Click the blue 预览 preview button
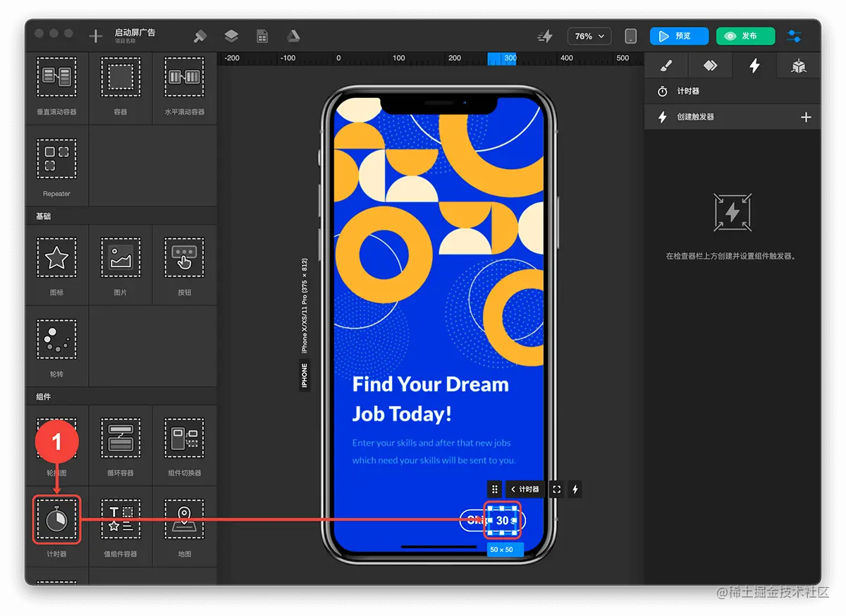 [679, 36]
